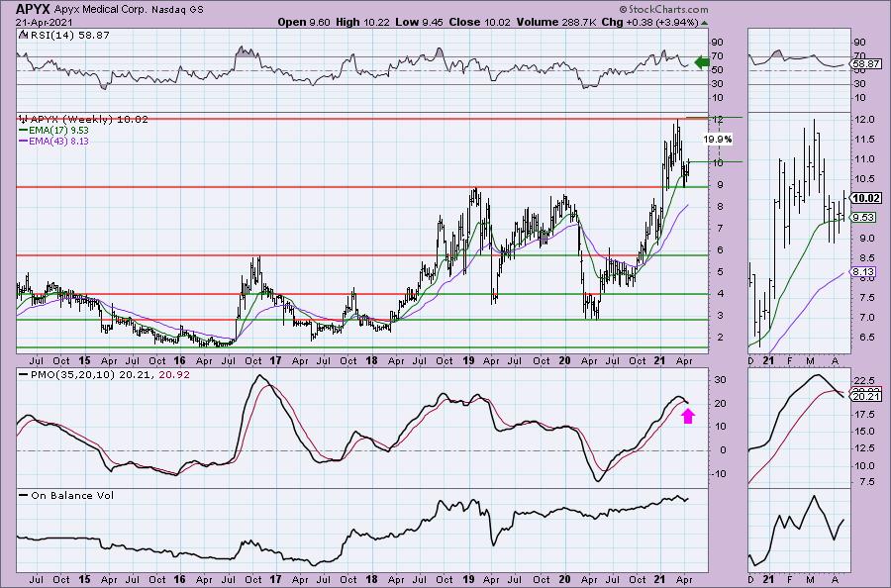891x588 pixels.
Task: Click the "Close 10.02" value in the header
Action: click(479, 22)
